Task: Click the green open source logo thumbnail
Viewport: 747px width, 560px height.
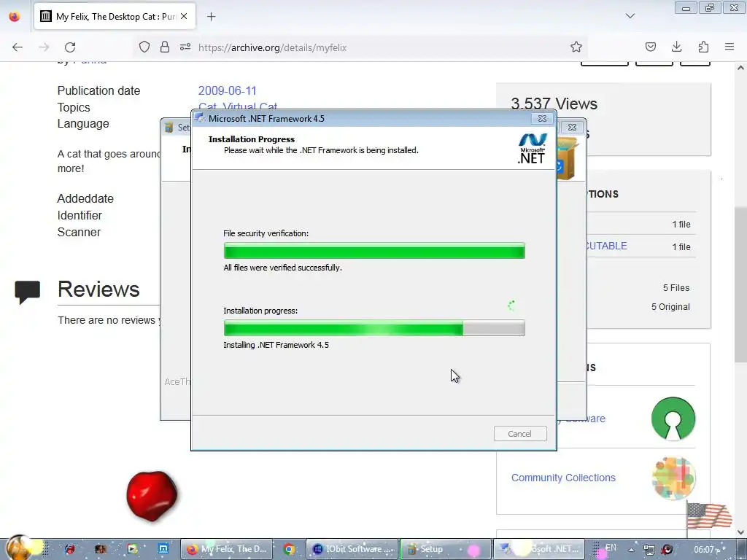Action: pyautogui.click(x=673, y=419)
